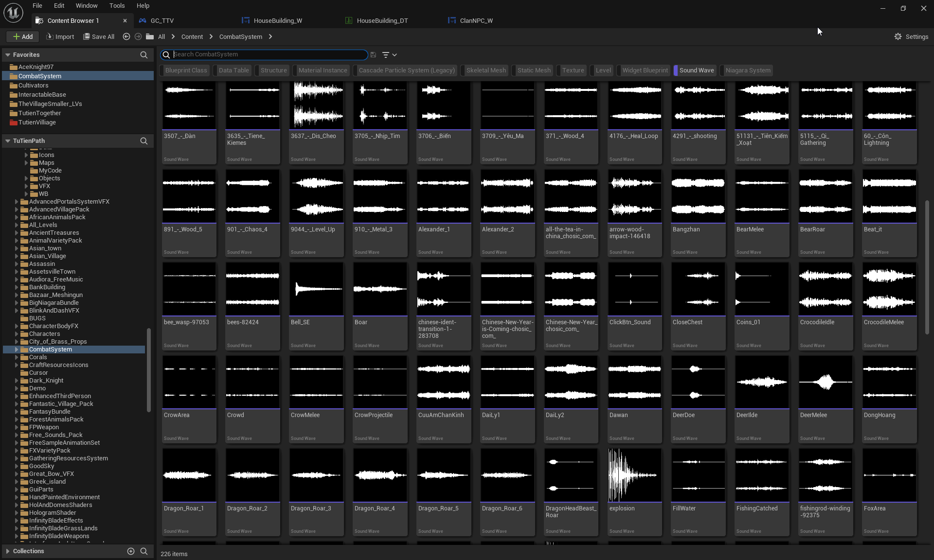
Task: Open the Tools menu
Action: pos(117,6)
